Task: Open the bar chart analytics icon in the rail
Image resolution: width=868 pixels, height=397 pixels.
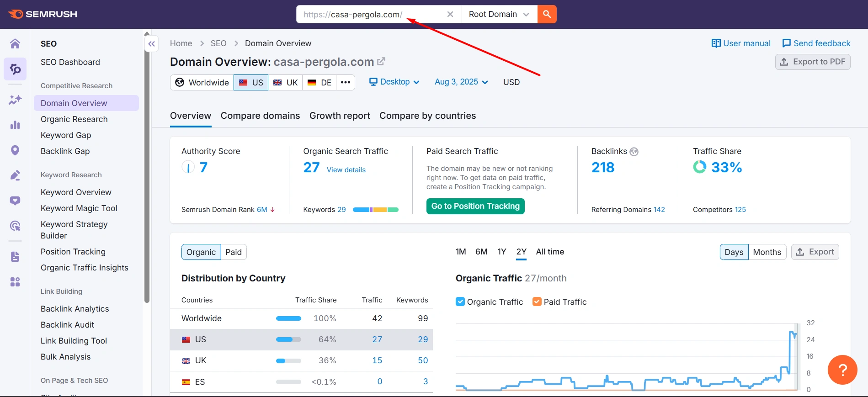Action: coord(15,125)
